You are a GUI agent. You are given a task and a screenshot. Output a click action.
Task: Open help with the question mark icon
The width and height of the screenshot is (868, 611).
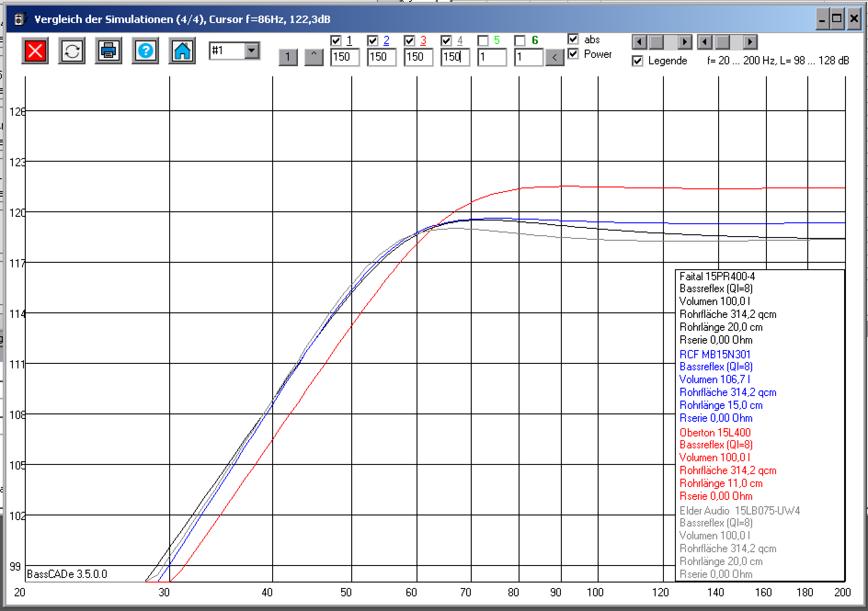[145, 51]
